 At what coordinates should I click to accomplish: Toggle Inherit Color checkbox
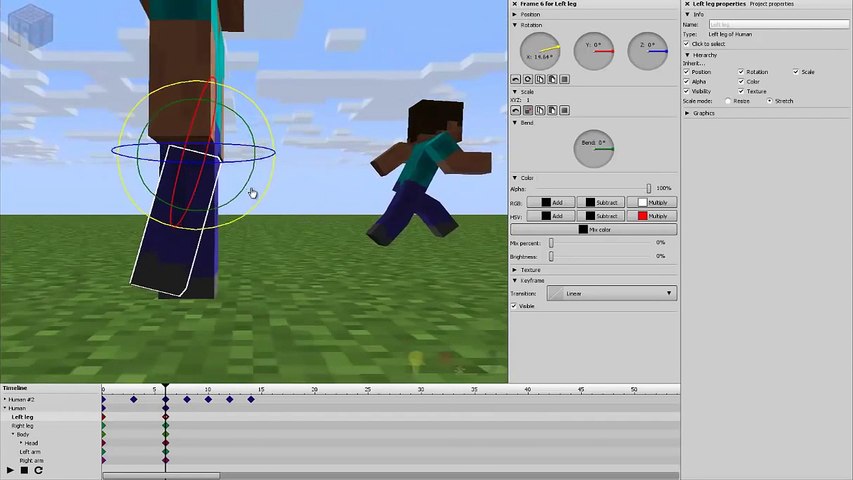pyautogui.click(x=741, y=82)
